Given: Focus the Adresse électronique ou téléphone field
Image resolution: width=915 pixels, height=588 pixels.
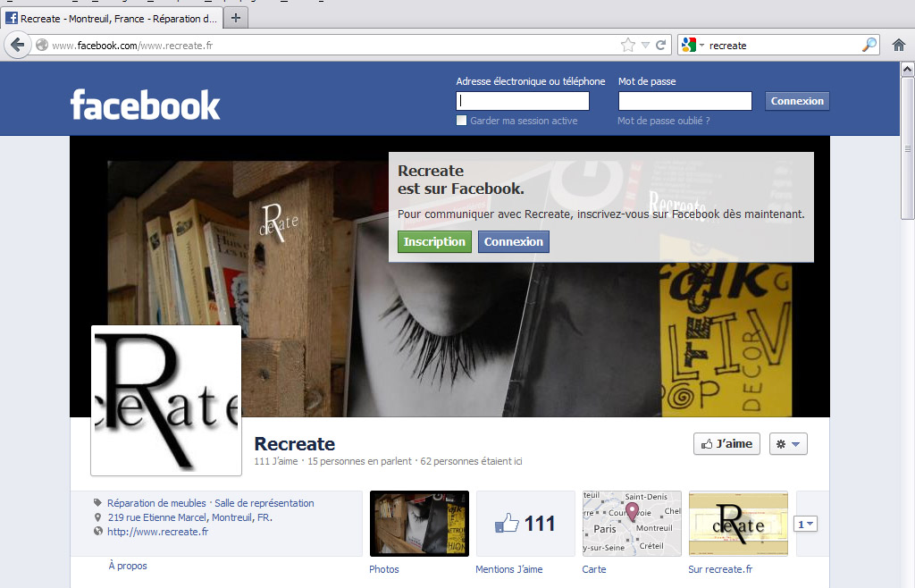Looking at the screenshot, I should tap(522, 101).
